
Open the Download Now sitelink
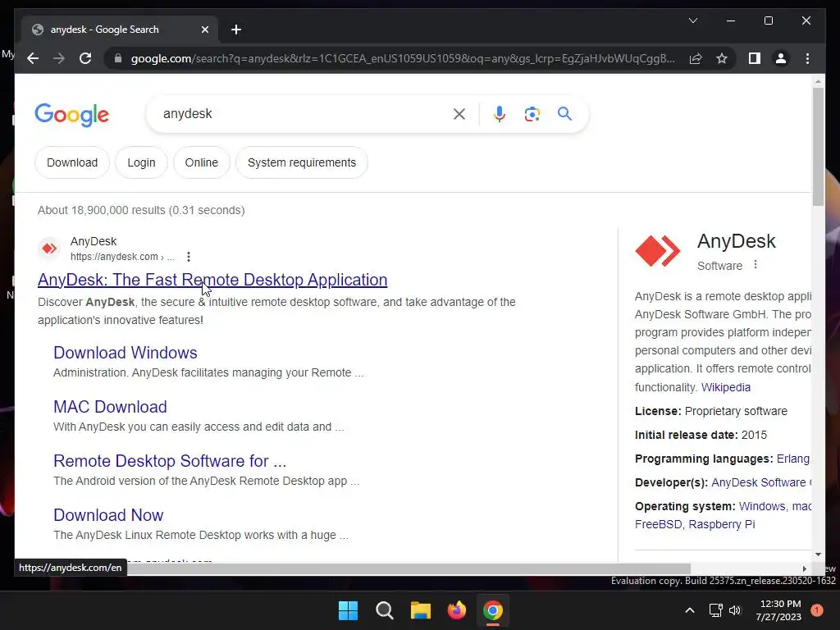pyautogui.click(x=108, y=515)
